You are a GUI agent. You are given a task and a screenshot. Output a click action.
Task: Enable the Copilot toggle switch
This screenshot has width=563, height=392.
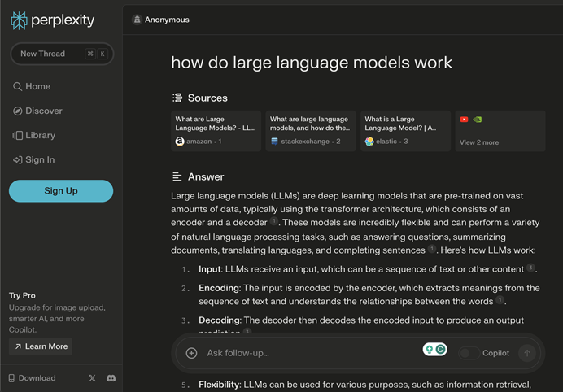[468, 353]
